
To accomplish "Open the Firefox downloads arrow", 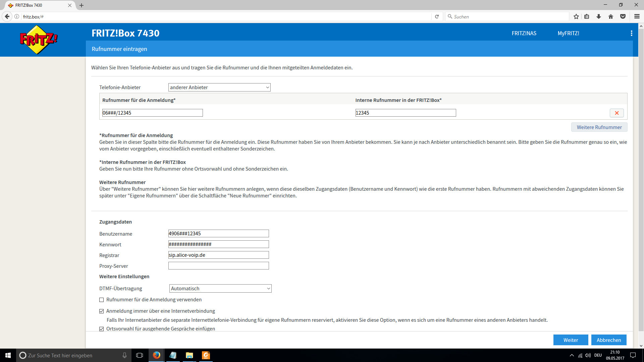I will pyautogui.click(x=599, y=16).
